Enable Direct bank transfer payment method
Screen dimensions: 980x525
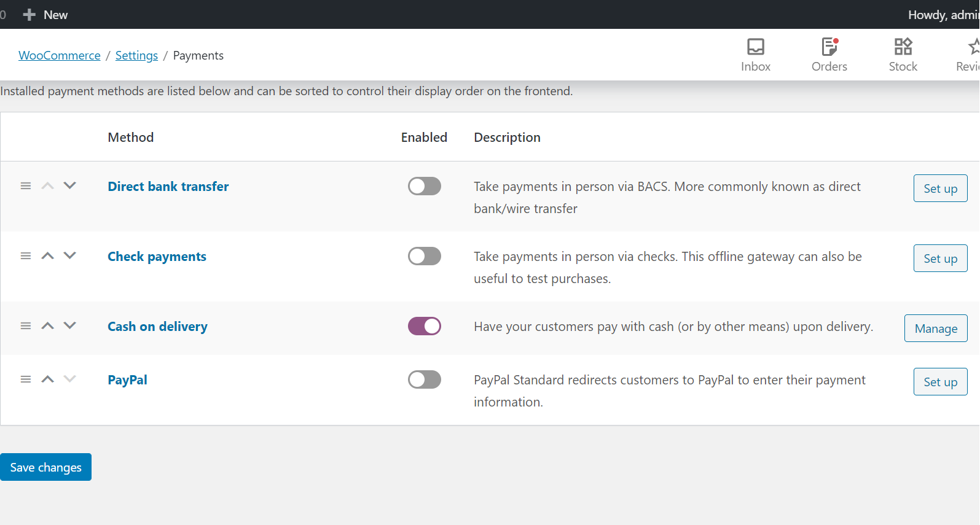click(424, 186)
